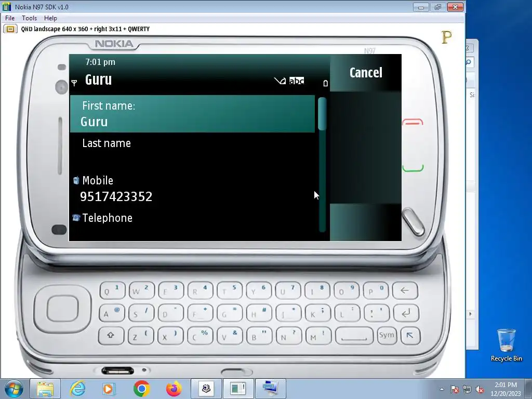The image size is (532, 399).
Task: Click the green call key
Action: pyautogui.click(x=413, y=168)
